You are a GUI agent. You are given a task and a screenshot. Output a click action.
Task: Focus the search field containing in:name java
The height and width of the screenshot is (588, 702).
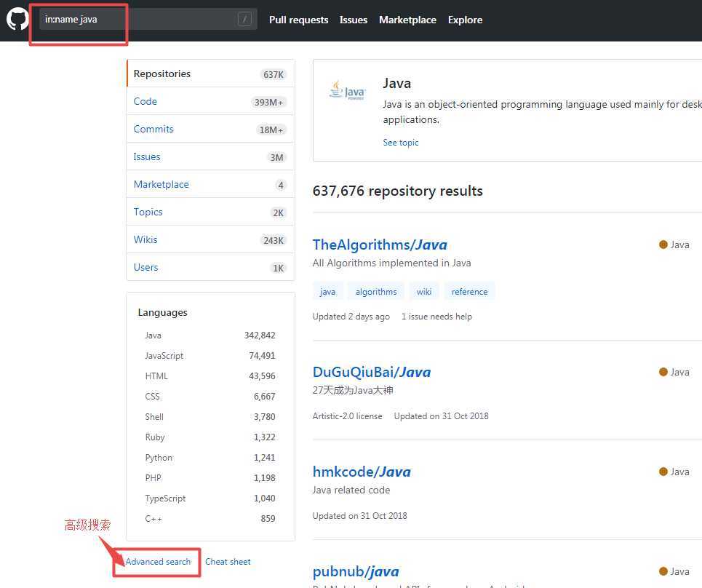coord(148,19)
